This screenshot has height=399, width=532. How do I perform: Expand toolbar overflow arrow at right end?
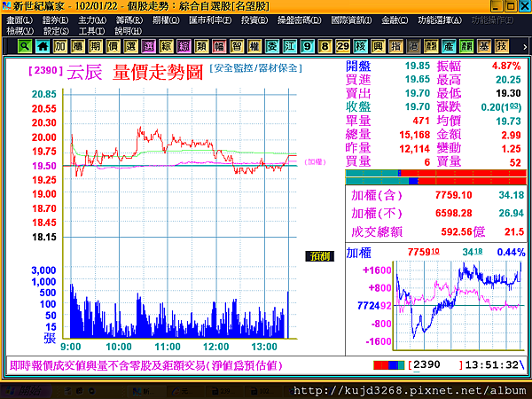pos(525,47)
